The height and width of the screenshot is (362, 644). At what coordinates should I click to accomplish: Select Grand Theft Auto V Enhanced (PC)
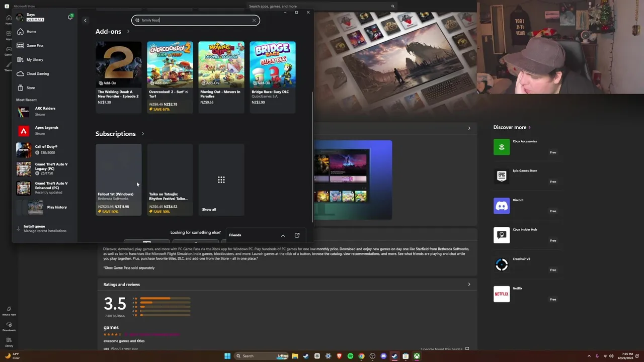(44, 188)
